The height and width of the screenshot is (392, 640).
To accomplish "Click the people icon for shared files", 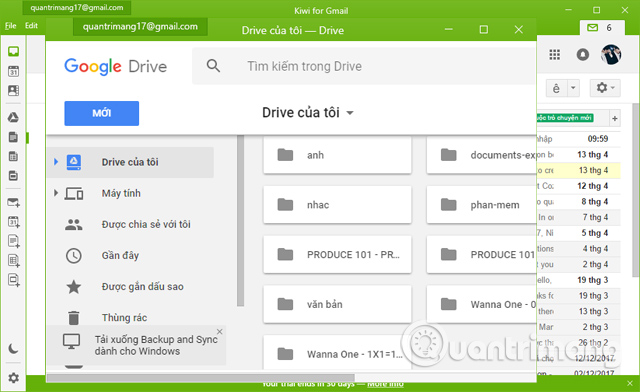I will point(74,224).
